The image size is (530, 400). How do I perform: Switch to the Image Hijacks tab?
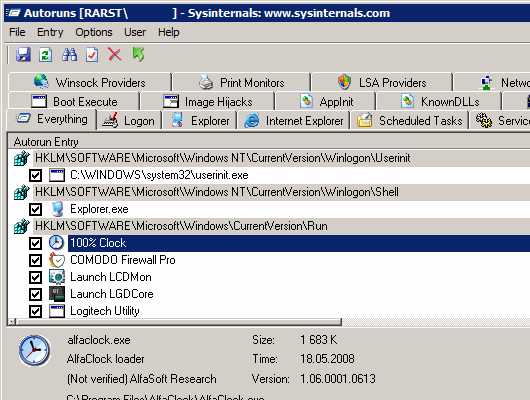tap(208, 101)
